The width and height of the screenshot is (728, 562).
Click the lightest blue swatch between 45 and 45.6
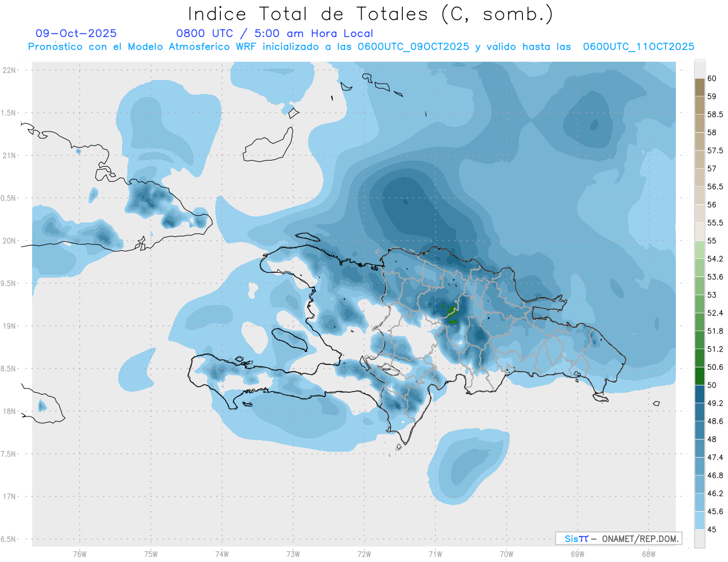[699, 521]
